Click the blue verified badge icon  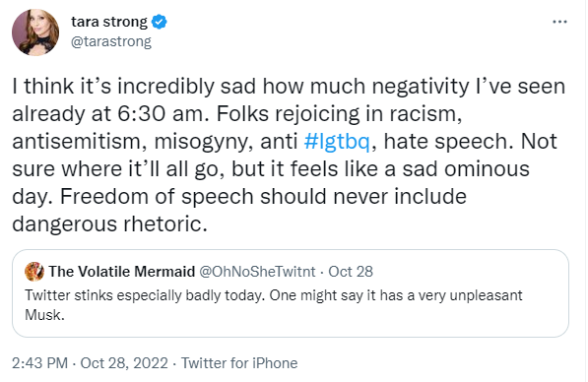tap(159, 22)
